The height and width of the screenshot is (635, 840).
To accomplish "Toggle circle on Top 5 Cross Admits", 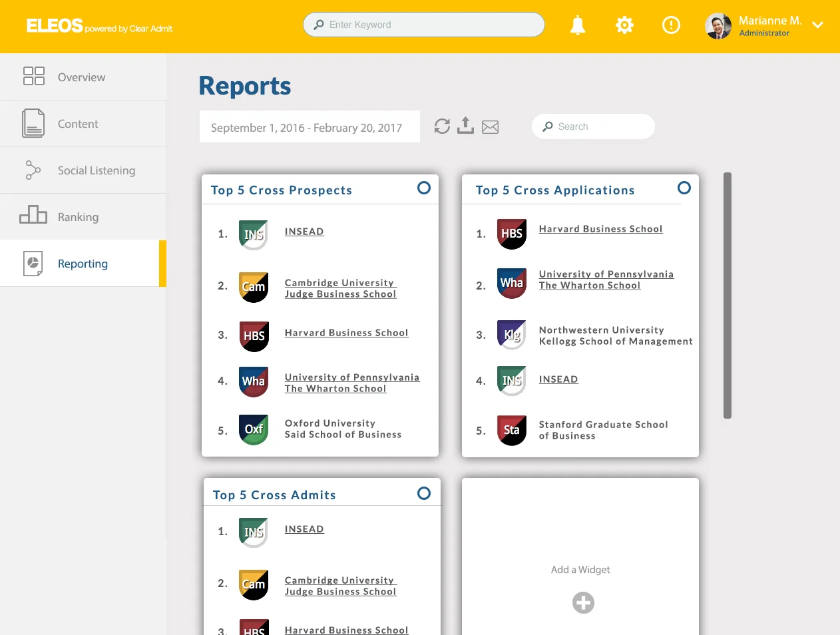I will [x=424, y=493].
